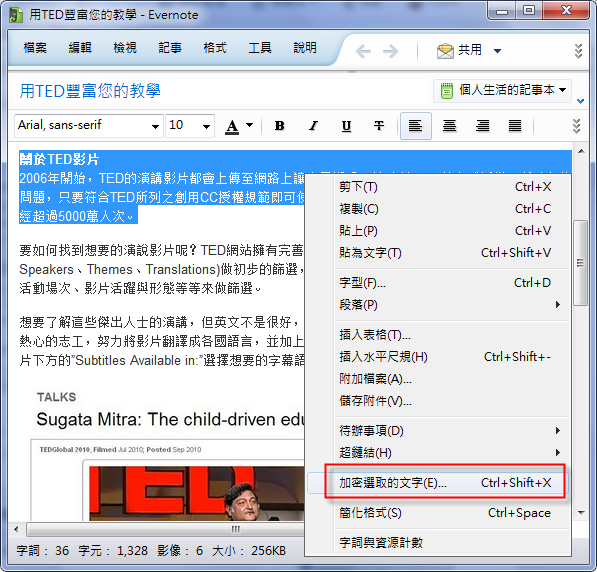Click the TALKS label
This screenshot has width=597, height=572.
click(56, 397)
